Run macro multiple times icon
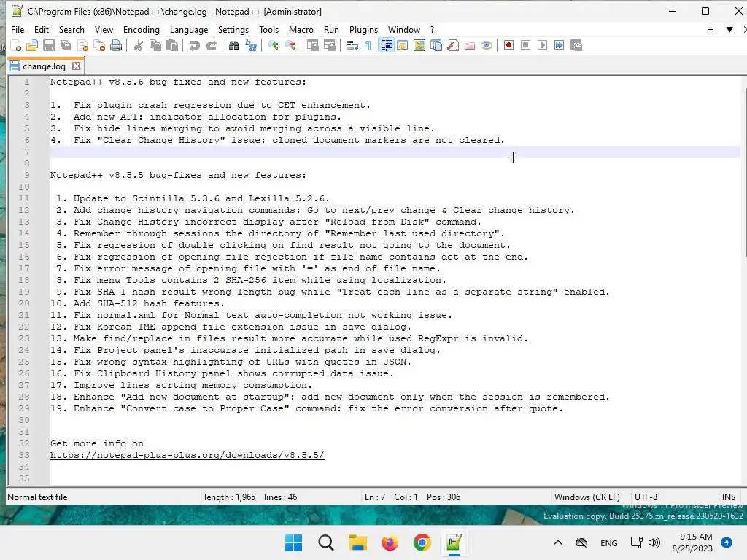This screenshot has height=560, width=747. (x=560, y=45)
